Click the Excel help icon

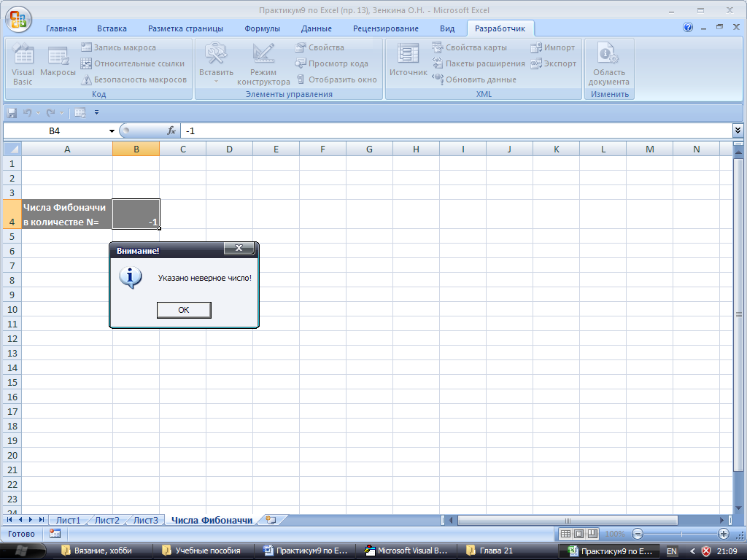pos(687,27)
